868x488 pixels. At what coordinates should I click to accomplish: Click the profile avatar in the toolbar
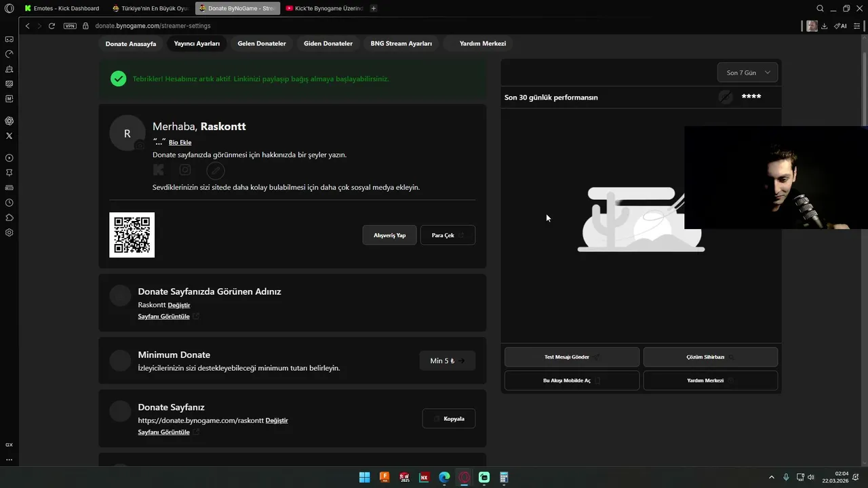tap(812, 26)
